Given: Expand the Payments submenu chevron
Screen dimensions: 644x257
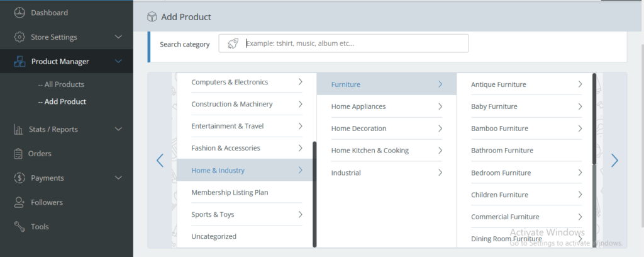Looking at the screenshot, I should tap(118, 178).
